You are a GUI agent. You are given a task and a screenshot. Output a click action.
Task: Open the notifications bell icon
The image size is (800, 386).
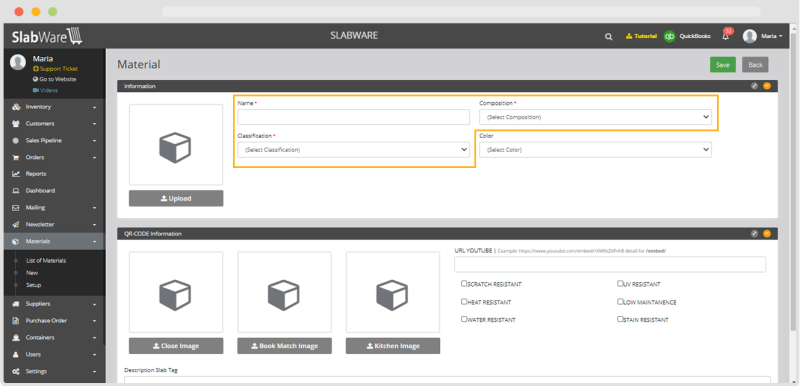click(x=726, y=37)
